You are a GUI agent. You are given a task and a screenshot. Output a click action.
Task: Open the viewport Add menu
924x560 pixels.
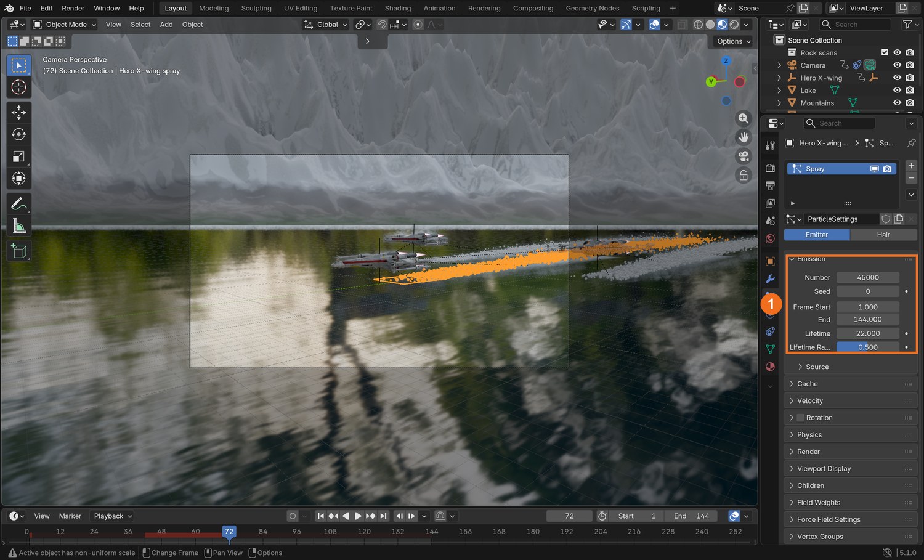tap(166, 25)
